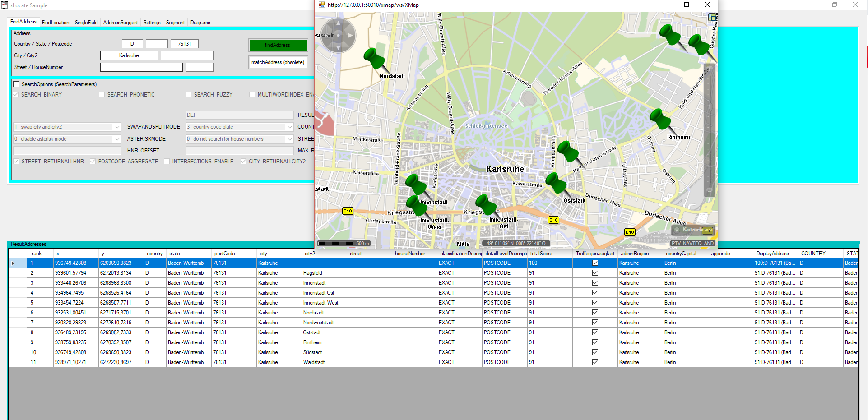The image size is (868, 420).
Task: Click the Street input field
Action: click(141, 67)
